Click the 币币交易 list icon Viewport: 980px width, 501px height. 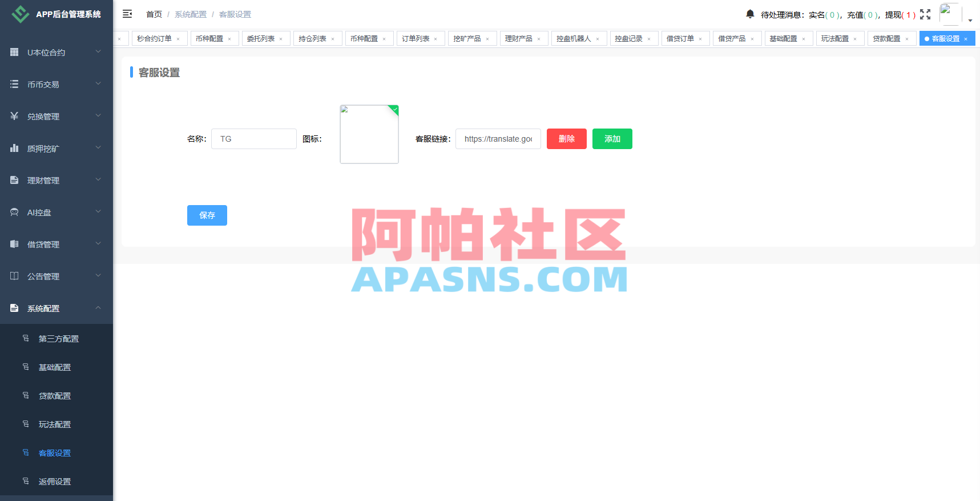(x=14, y=84)
